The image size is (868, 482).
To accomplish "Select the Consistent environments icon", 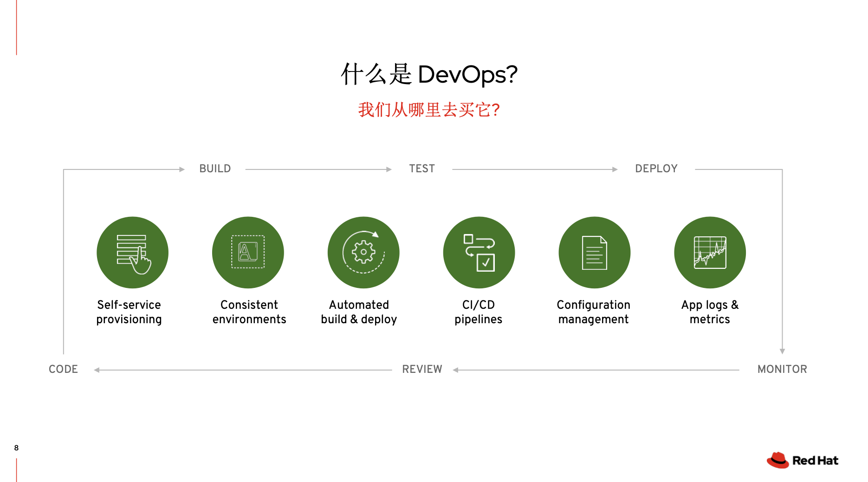I will click(248, 252).
